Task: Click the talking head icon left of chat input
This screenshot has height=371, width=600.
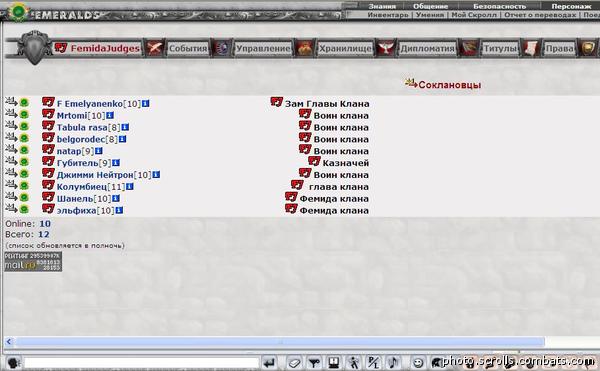Action: coord(14,362)
